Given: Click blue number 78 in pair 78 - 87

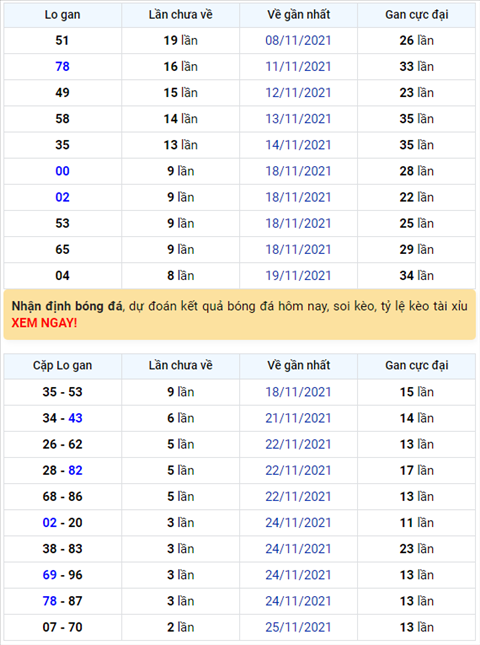Looking at the screenshot, I should point(49,601).
